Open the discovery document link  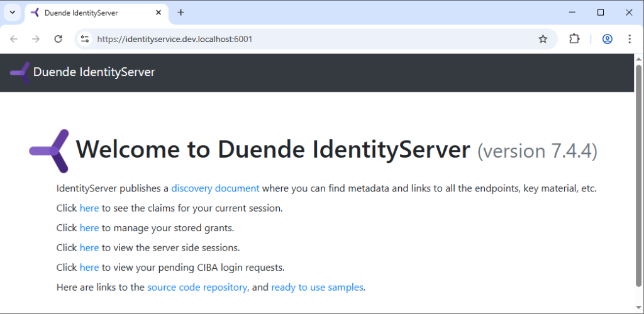(x=215, y=188)
